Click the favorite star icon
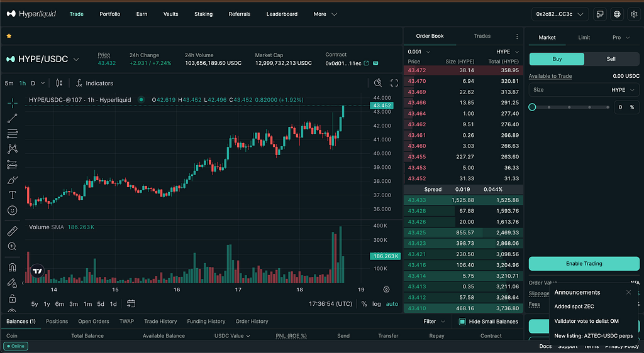 (9, 36)
